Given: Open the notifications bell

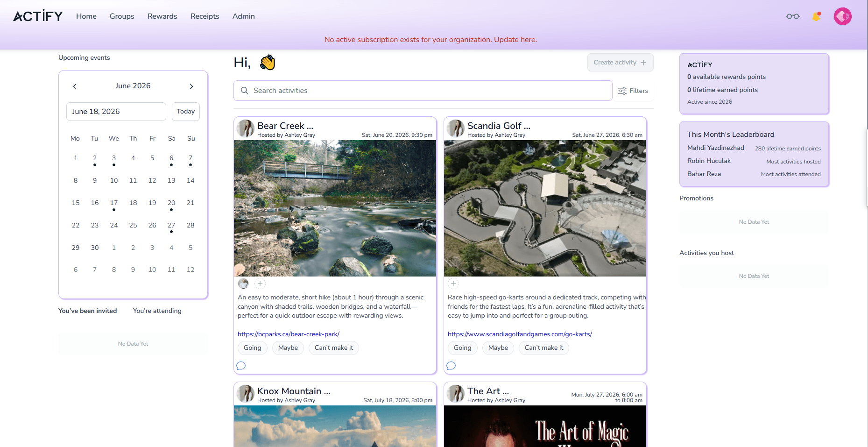Looking at the screenshot, I should point(816,16).
